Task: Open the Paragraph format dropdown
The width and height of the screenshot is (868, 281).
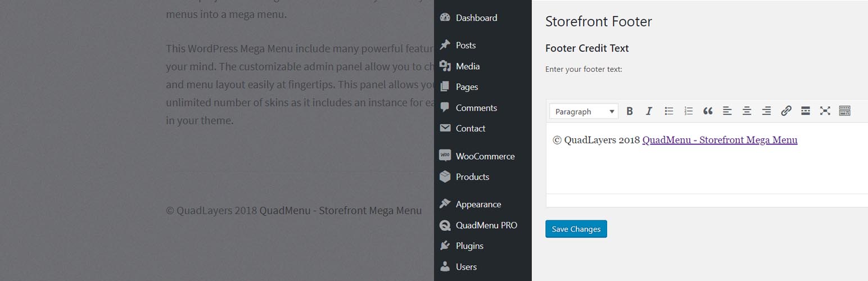Action: [584, 111]
